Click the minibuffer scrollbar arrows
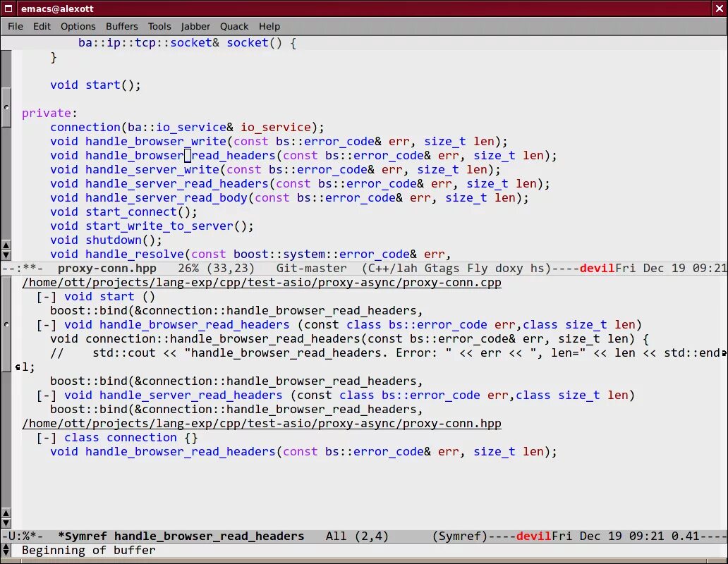Image resolution: width=728 pixels, height=564 pixels. pyautogui.click(x=6, y=550)
